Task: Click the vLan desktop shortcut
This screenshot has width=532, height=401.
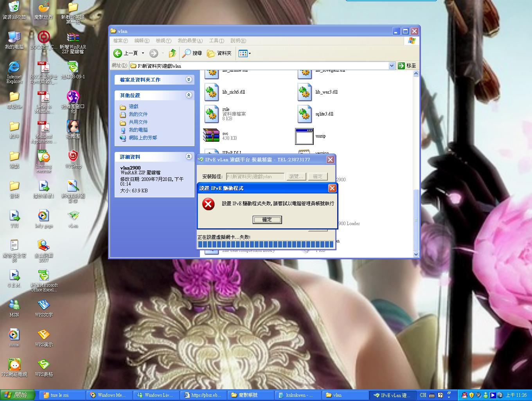Action: point(73,219)
